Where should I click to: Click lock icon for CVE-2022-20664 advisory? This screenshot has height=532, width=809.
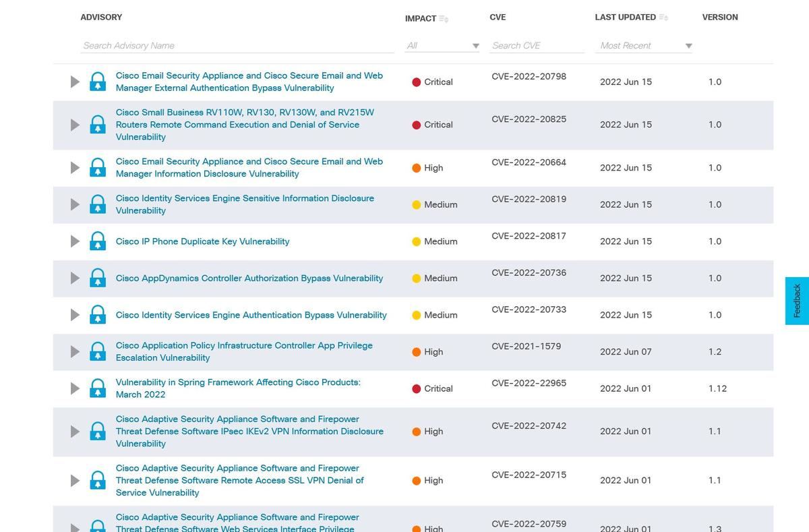[98, 168]
